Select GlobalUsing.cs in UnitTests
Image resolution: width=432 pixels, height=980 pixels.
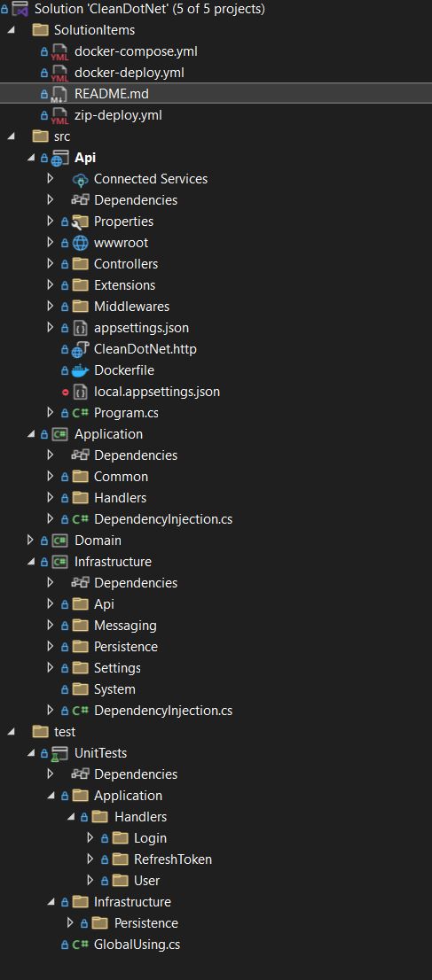tap(137, 945)
